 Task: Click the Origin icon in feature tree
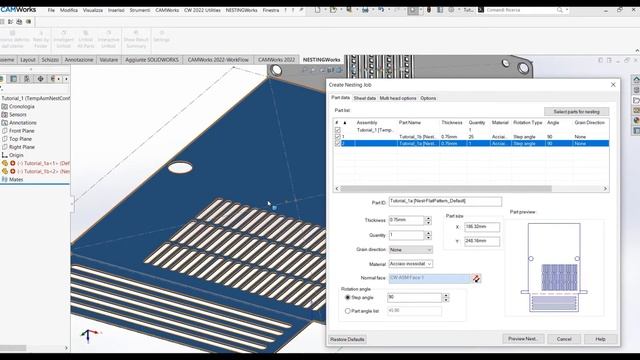4,155
